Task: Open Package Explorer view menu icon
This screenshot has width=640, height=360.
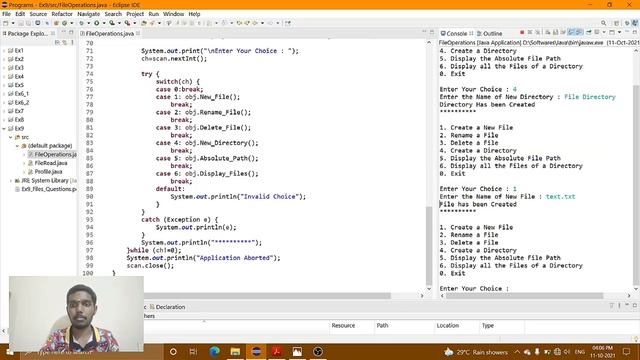Action: 72,42
